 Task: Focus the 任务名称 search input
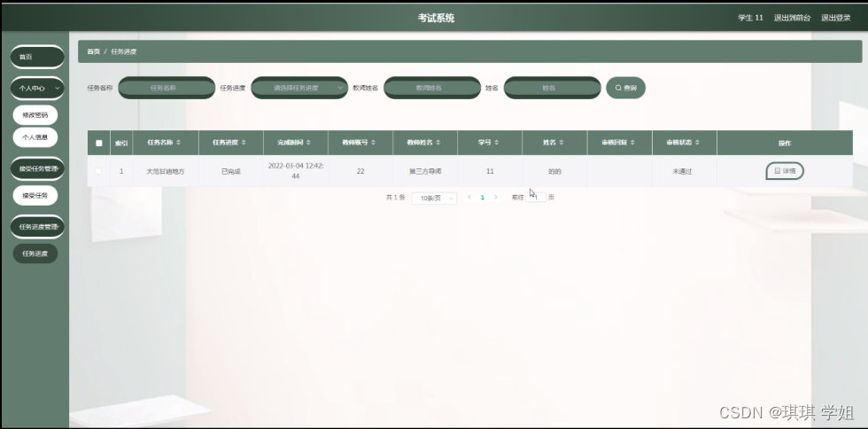(x=167, y=88)
